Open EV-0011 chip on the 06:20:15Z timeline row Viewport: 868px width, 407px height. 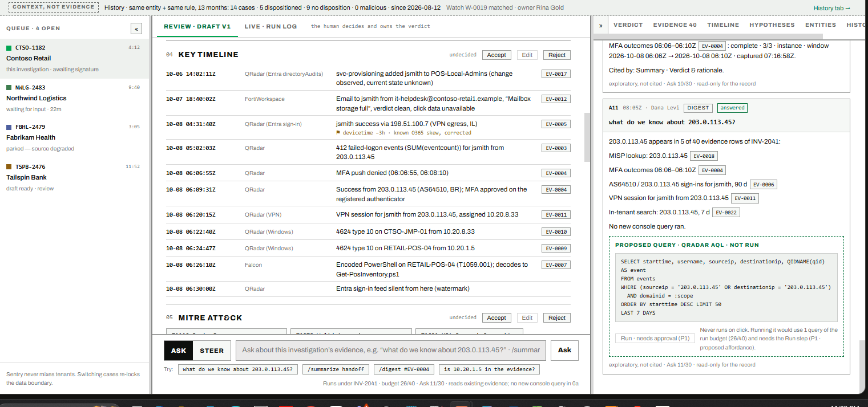click(556, 215)
